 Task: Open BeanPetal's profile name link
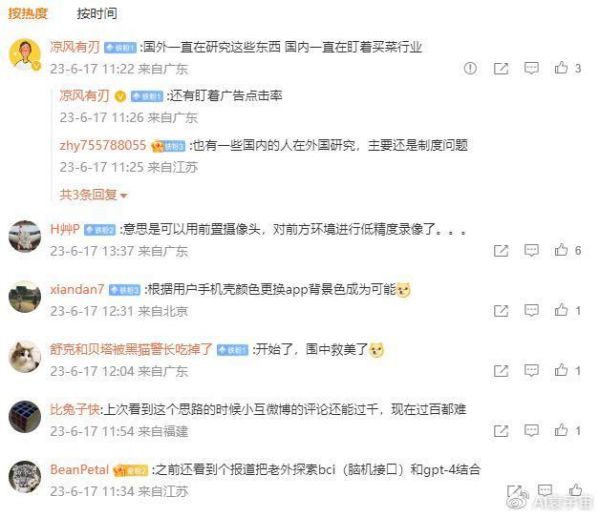click(x=80, y=469)
